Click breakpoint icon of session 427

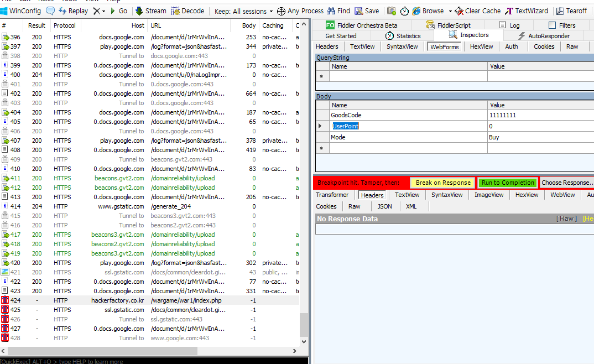5,329
